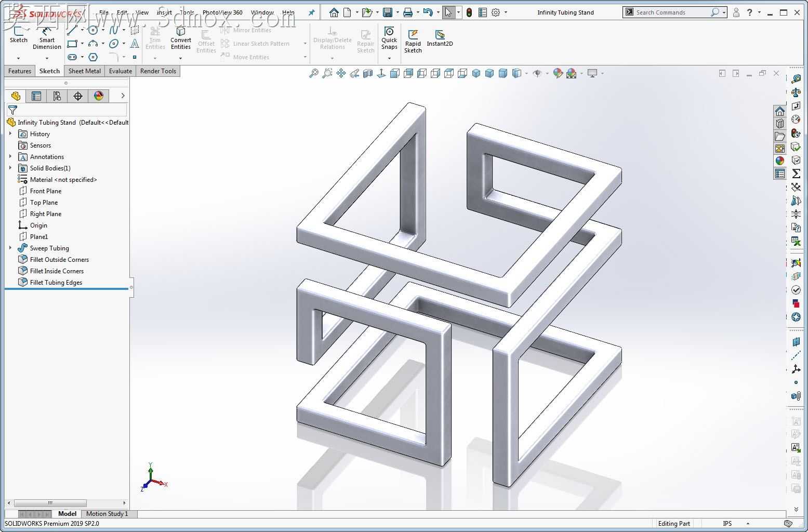Open the Smart Dimension dropdown arrow
Image resolution: width=808 pixels, height=532 pixels.
(x=47, y=58)
